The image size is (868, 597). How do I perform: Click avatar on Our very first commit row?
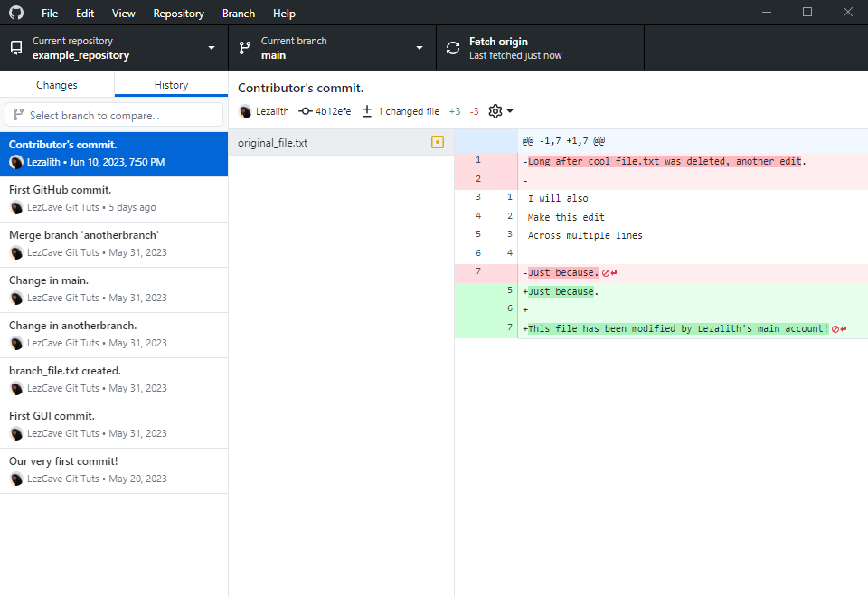pos(16,479)
